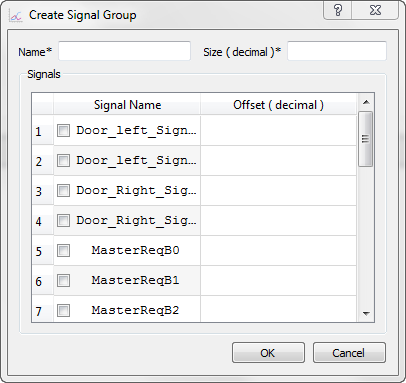Click the Name input field
406x383 pixels.
124,51
